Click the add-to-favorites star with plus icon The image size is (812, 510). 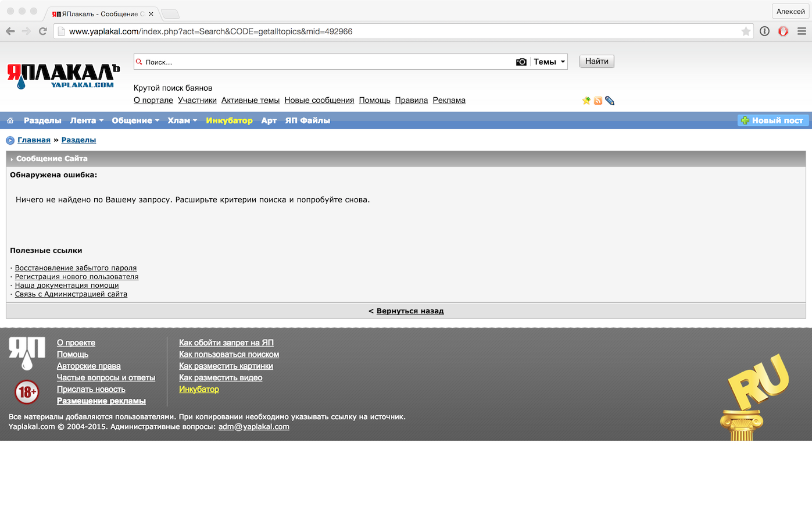[x=586, y=101]
